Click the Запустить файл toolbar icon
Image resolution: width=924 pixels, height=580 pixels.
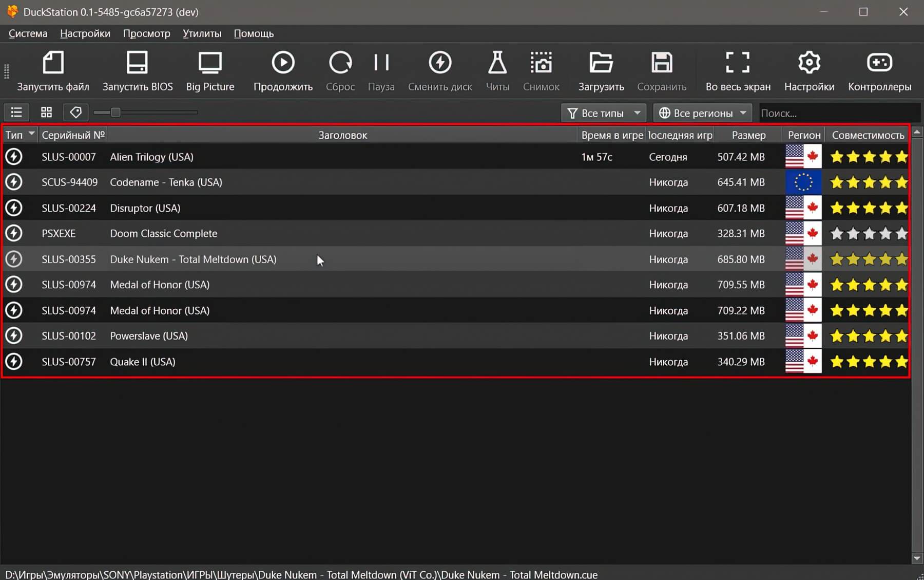pyautogui.click(x=53, y=63)
